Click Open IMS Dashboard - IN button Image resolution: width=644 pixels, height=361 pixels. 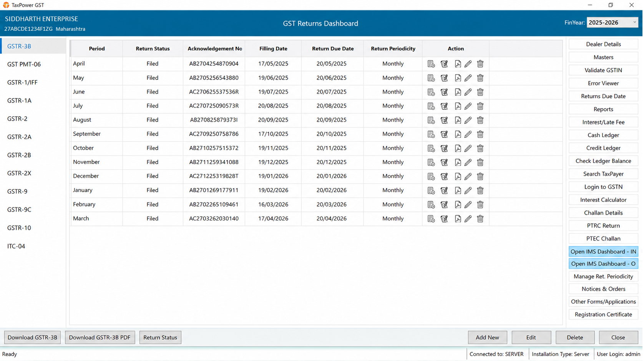click(x=603, y=252)
